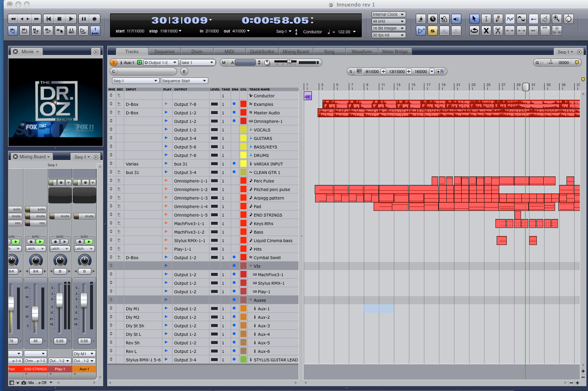
Task: Return to start with skip-back button
Action: coord(48,19)
